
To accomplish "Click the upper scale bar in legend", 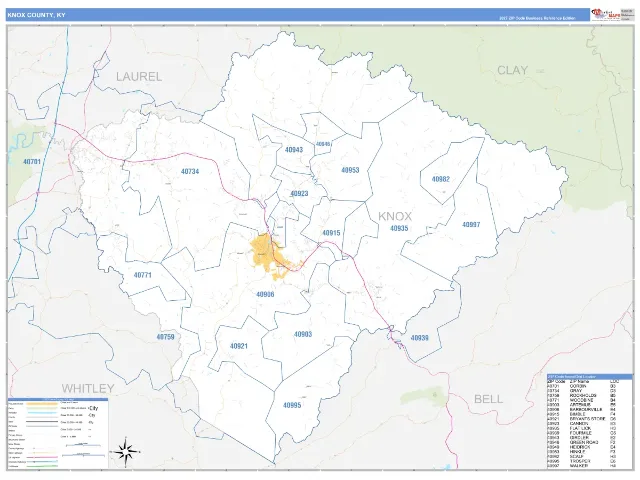I will click(x=83, y=445).
